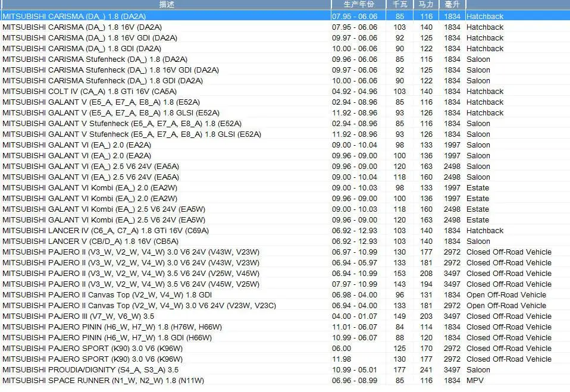This screenshot has height=392, width=570.
Task: Select PAJERO III (V7_W, V6_W) 3.5 description
Action: pos(78,316)
